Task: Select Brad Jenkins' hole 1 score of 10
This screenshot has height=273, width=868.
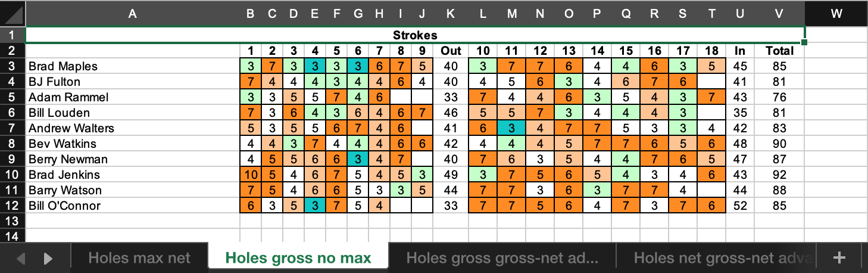Action: click(x=251, y=175)
